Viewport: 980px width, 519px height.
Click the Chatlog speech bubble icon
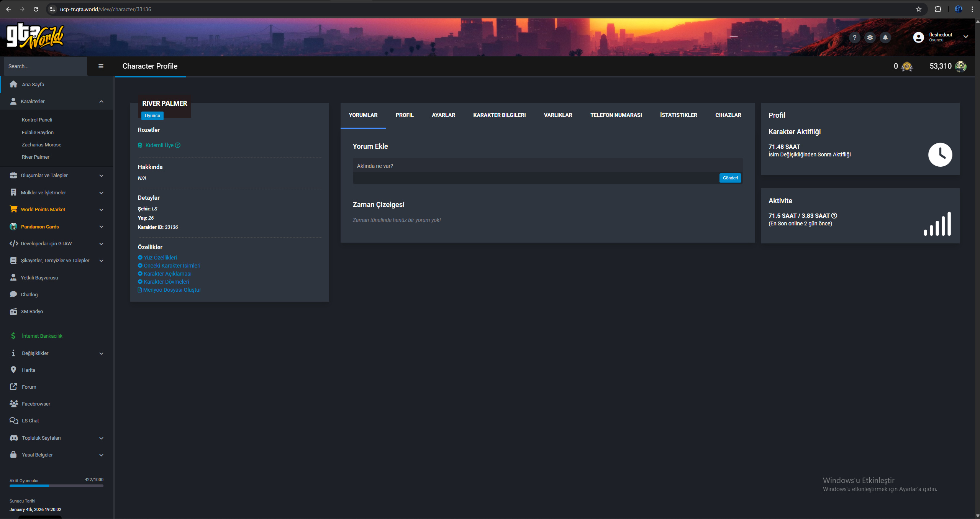click(x=13, y=294)
